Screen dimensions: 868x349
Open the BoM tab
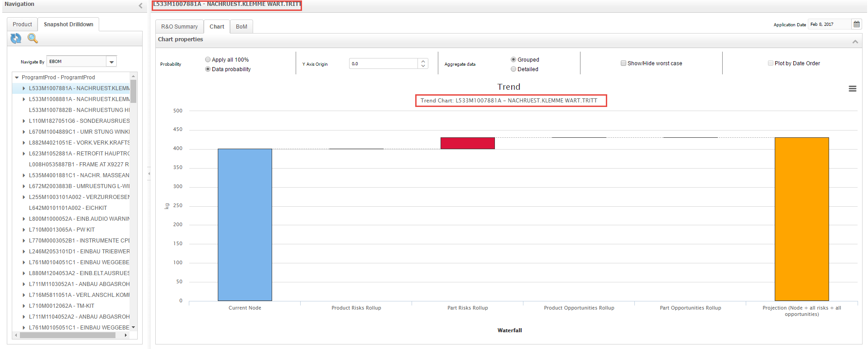[241, 27]
